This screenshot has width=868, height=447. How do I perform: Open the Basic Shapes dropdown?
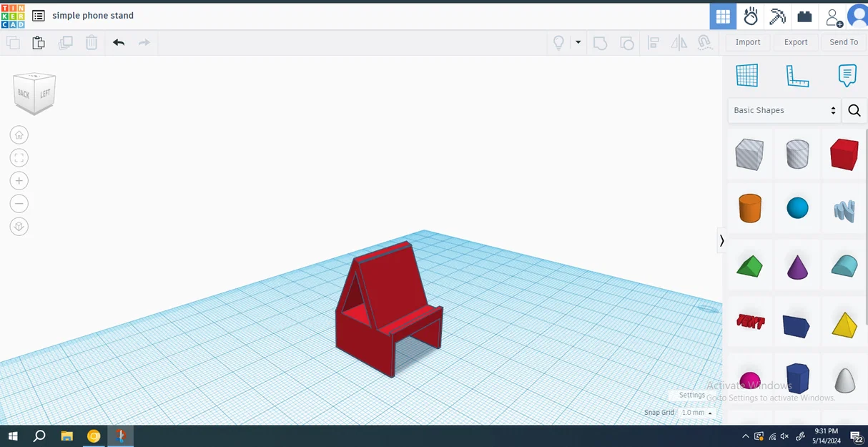784,110
